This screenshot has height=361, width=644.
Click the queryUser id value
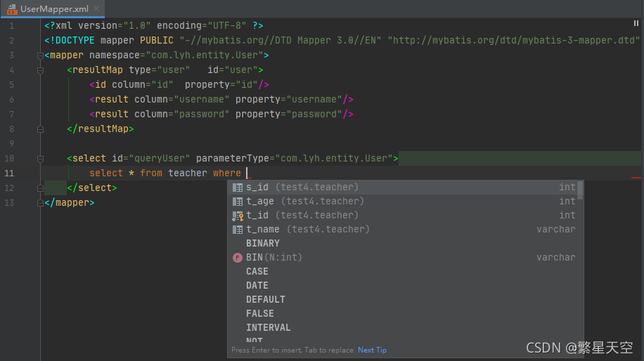pos(160,158)
